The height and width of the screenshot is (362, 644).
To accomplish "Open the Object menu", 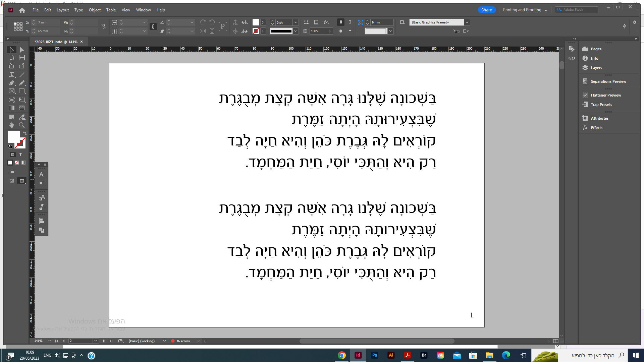I will (x=95, y=10).
